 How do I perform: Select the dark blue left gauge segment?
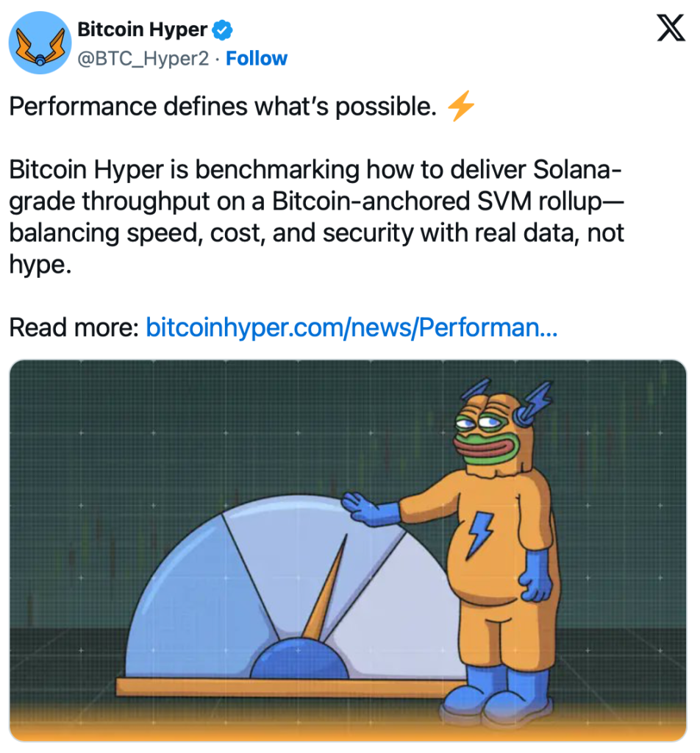click(184, 588)
